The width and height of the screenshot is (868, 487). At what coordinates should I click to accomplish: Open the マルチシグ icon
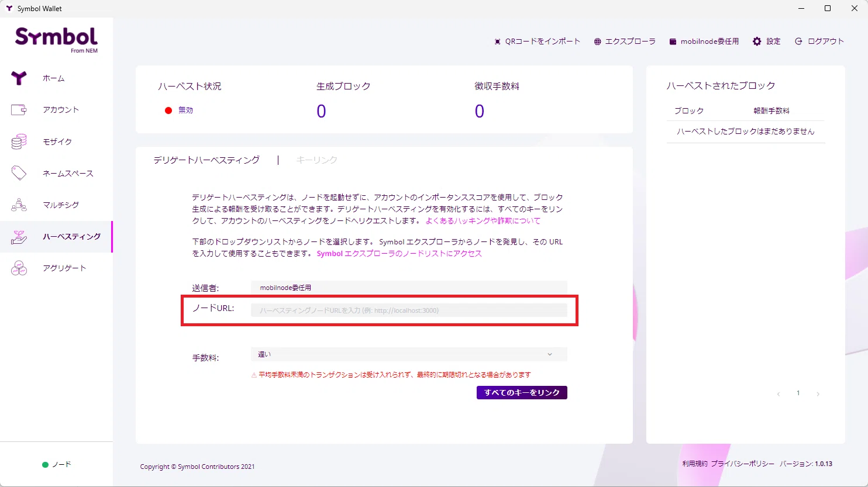19,205
